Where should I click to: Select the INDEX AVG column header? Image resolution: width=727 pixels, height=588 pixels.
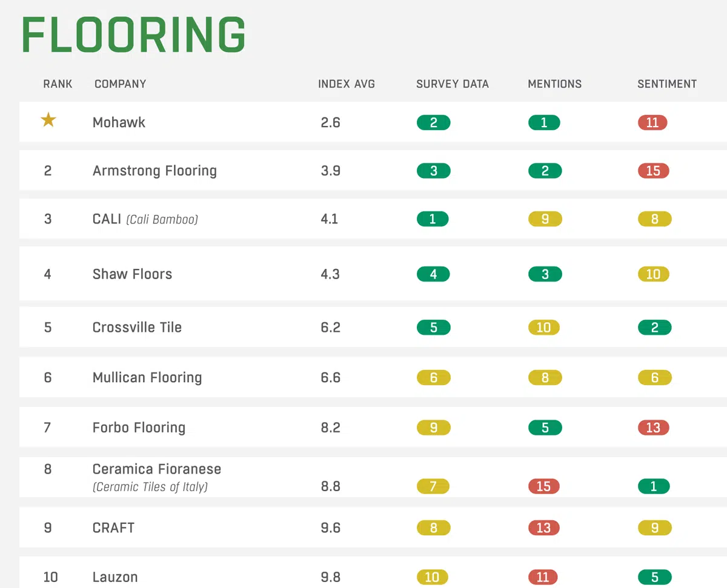347,84
